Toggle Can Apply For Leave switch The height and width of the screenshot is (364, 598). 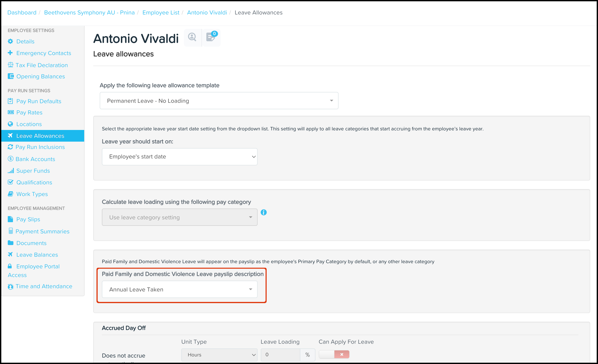(334, 355)
